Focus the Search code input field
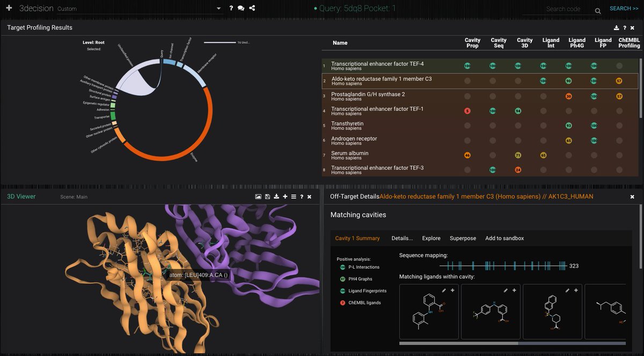This screenshot has height=356, width=644. pyautogui.click(x=563, y=9)
